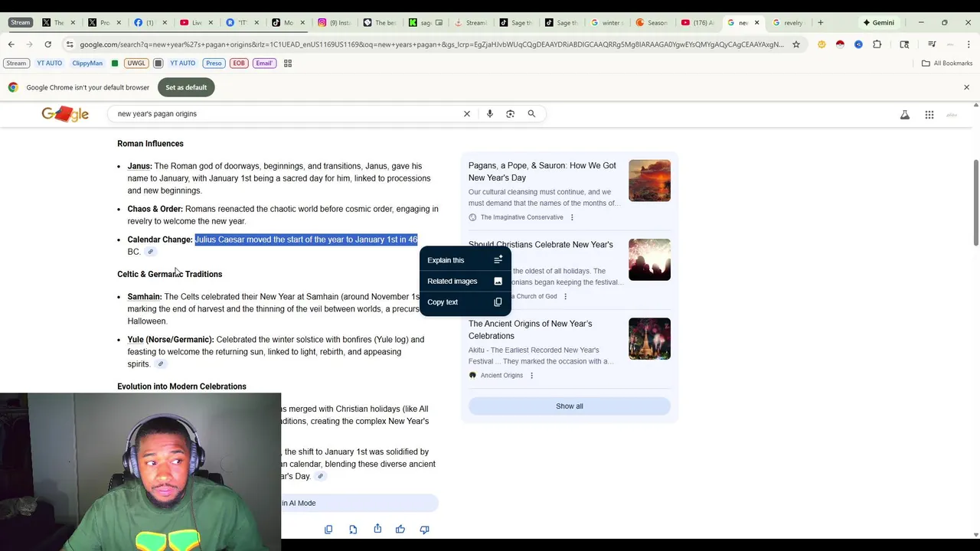
Task: Open the Samhain link
Action: tap(144, 297)
